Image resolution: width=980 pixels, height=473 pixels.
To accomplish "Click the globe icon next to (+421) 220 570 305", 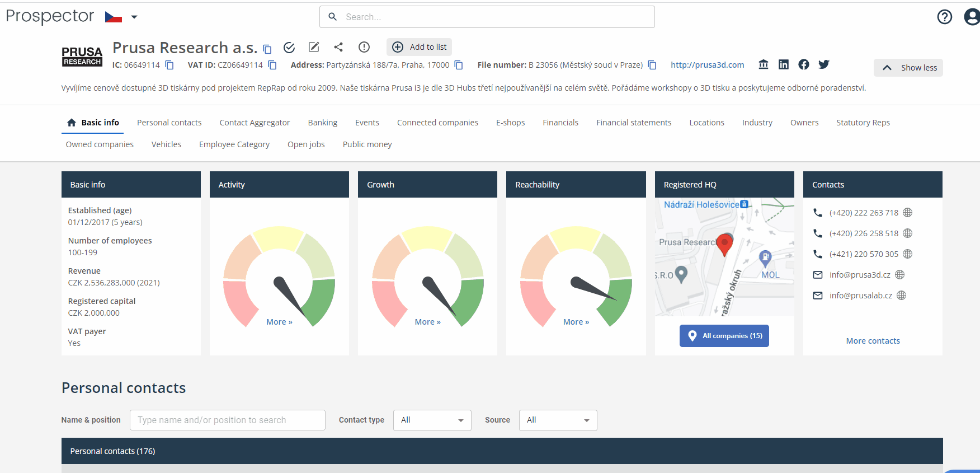I will click(x=908, y=254).
